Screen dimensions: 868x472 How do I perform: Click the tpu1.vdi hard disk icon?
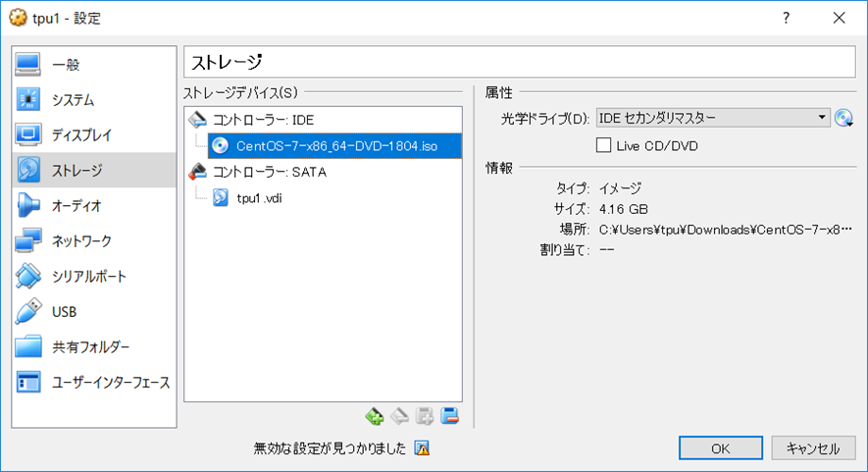click(221, 197)
